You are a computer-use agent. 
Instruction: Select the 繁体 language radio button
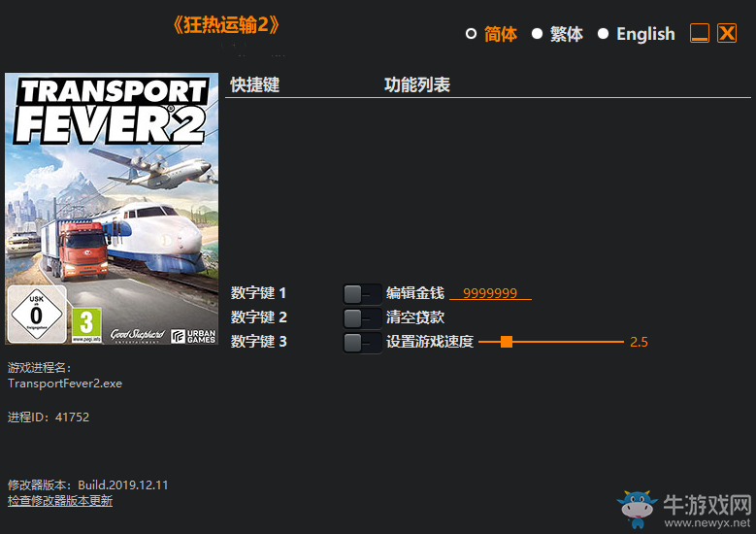537,34
